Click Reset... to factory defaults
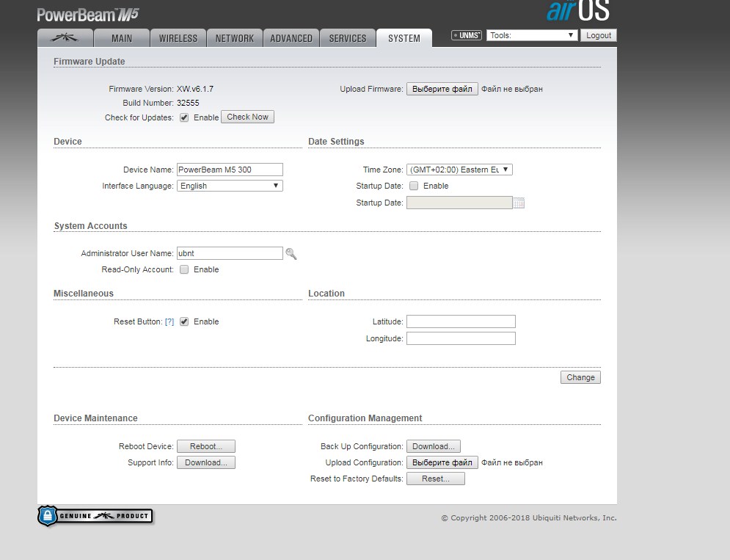 tap(435, 479)
